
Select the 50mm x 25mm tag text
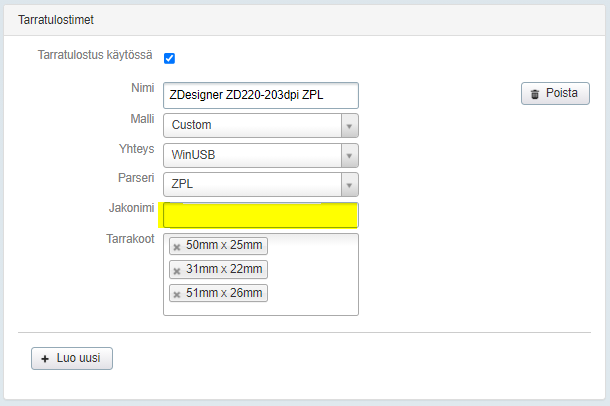(224, 246)
